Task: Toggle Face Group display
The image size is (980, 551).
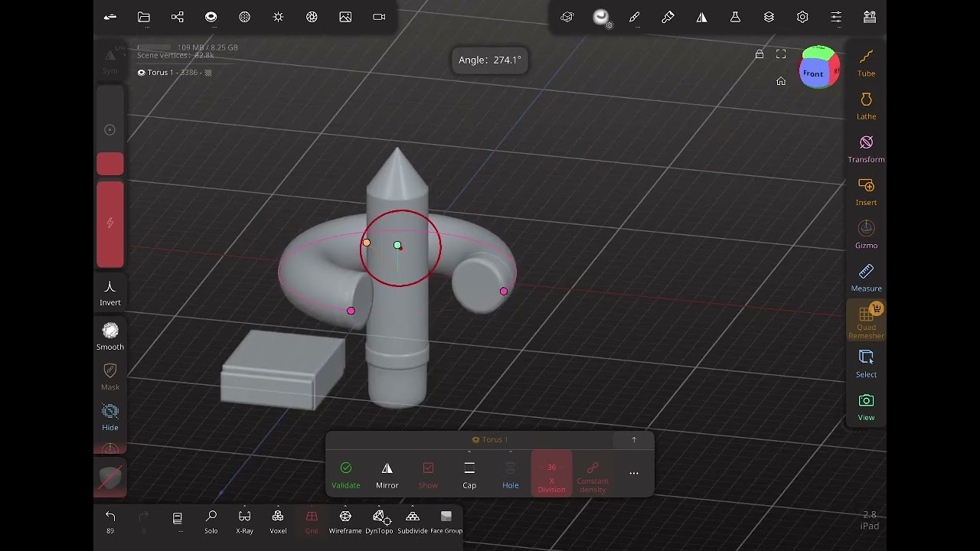Action: point(446,521)
